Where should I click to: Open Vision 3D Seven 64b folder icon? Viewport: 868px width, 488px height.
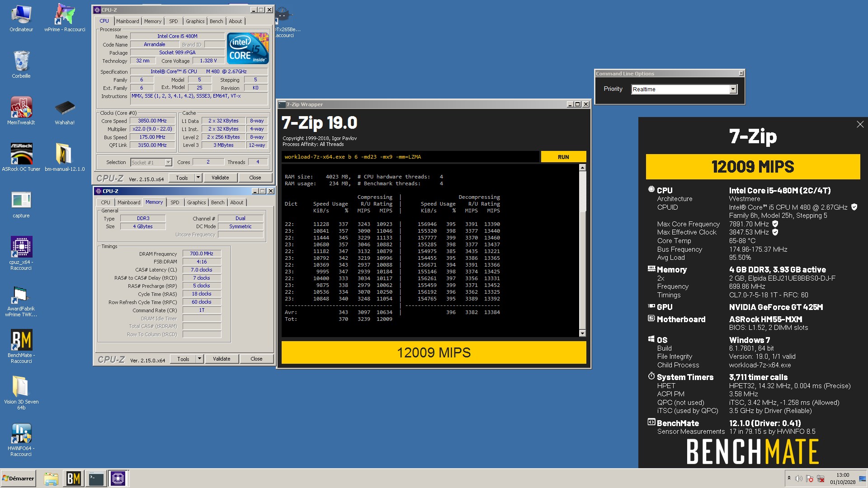[x=21, y=393]
